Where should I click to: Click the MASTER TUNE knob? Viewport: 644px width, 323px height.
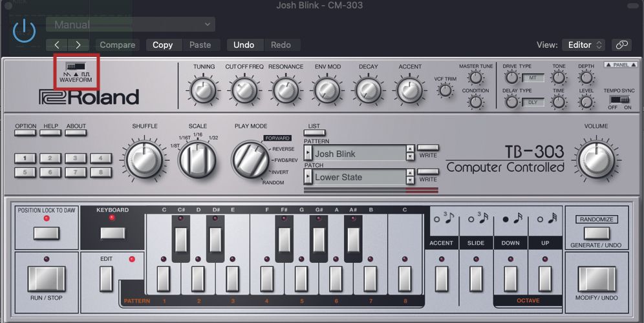tap(476, 77)
